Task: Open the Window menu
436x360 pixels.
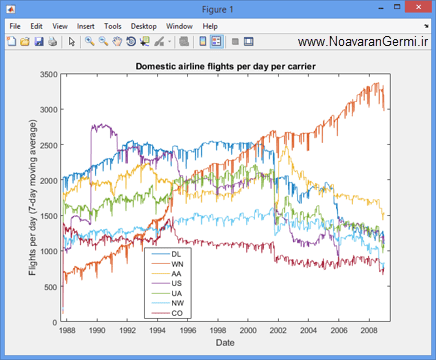Action: (x=179, y=26)
